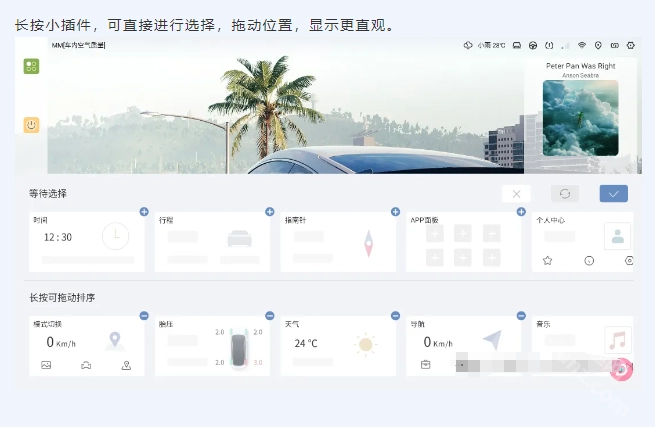The width and height of the screenshot is (655, 430).
Task: Click the star icon in 个人中心 widget
Action: [547, 260]
